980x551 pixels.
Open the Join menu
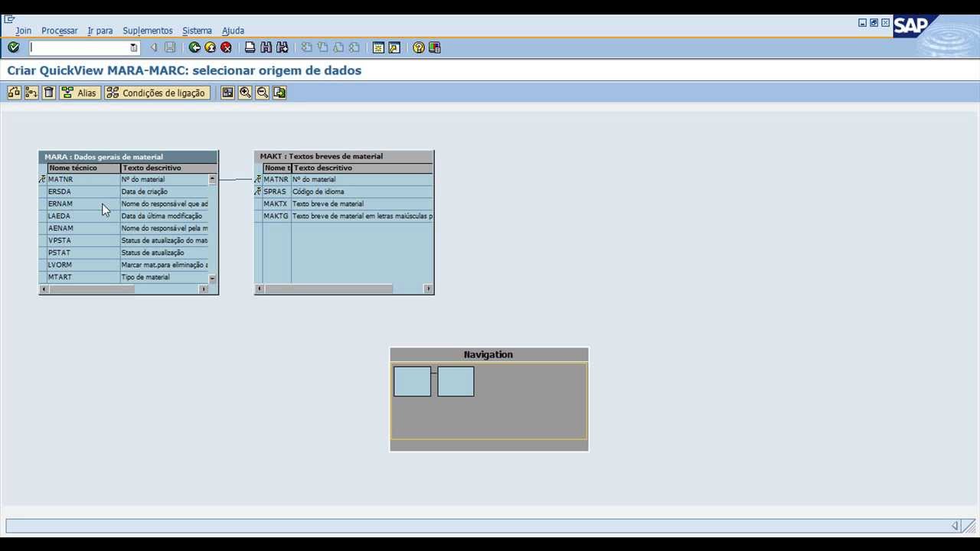[23, 31]
